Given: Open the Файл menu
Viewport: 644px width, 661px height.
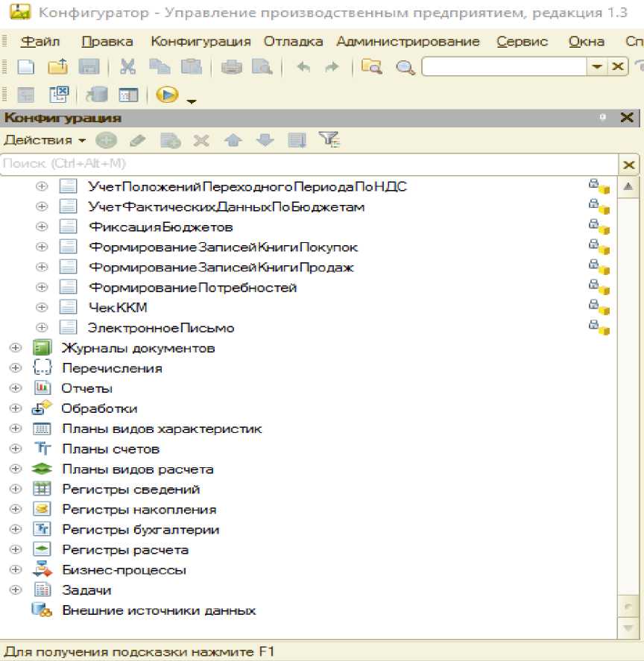Looking at the screenshot, I should [40, 41].
